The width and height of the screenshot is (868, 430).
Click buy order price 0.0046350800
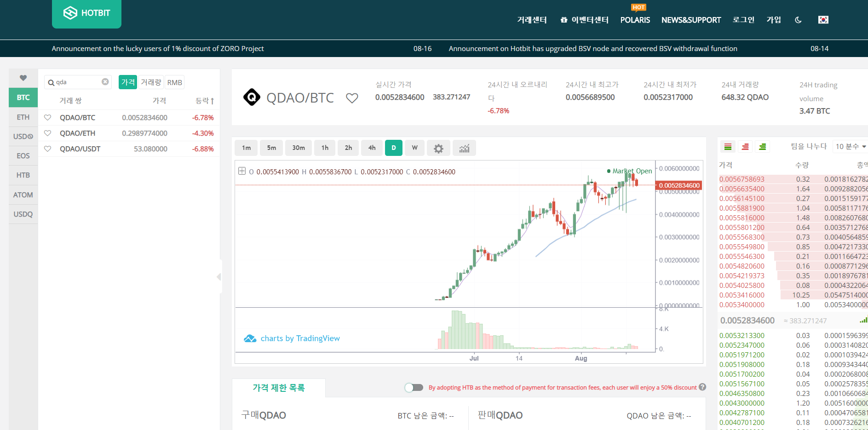tap(742, 394)
